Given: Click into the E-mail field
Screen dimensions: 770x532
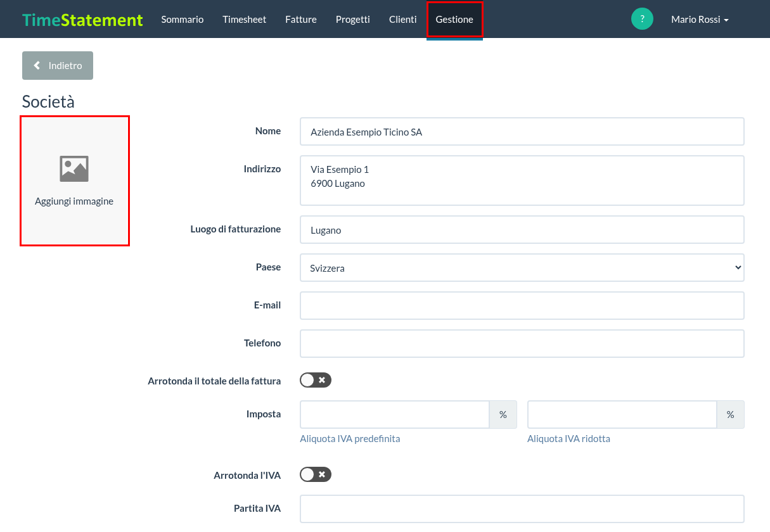Looking at the screenshot, I should pos(522,305).
